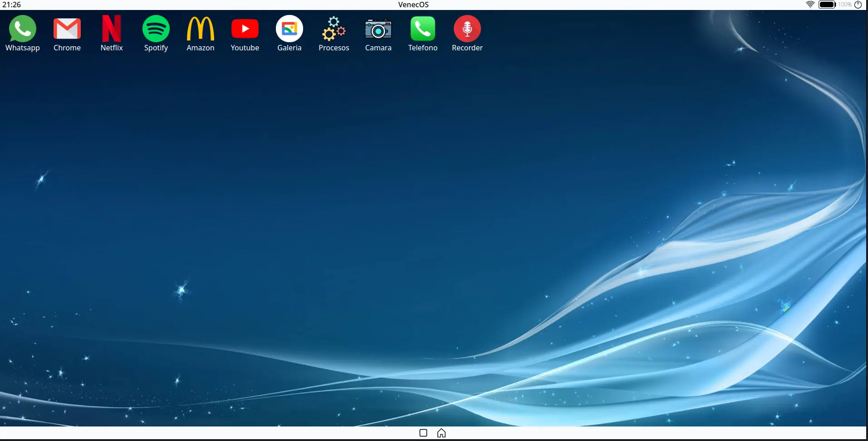The width and height of the screenshot is (868, 441).
Task: Click the 21:26 clock in status bar
Action: coord(12,5)
